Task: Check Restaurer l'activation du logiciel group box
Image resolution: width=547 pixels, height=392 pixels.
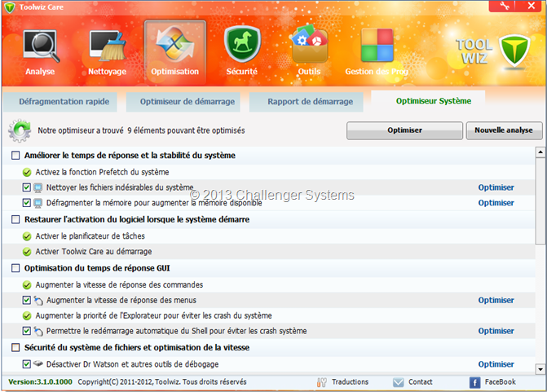Action: tap(15, 219)
